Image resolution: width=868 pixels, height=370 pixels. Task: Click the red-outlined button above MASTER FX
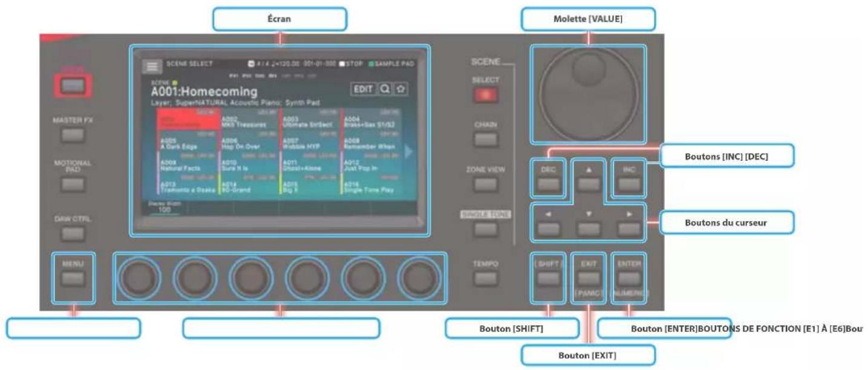(73, 86)
